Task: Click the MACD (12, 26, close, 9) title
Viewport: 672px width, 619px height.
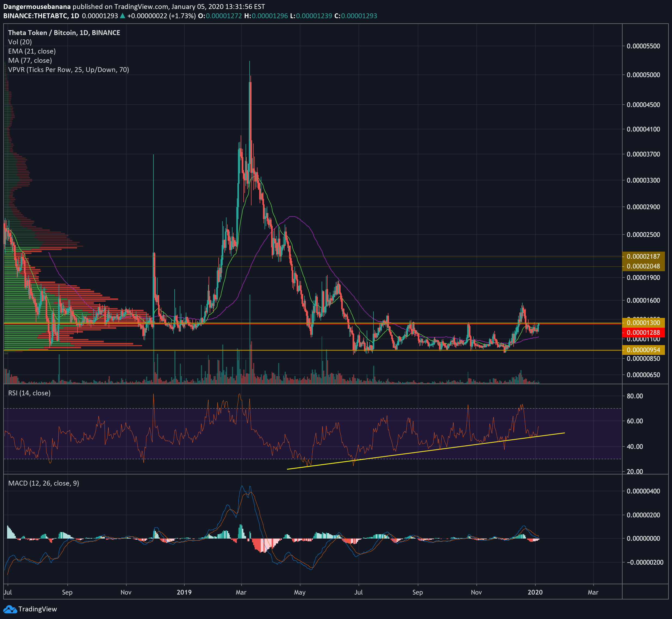Action: tap(43, 483)
